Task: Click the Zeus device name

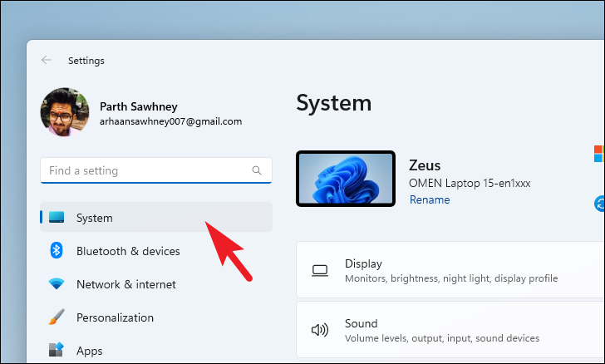Action: tap(425, 165)
